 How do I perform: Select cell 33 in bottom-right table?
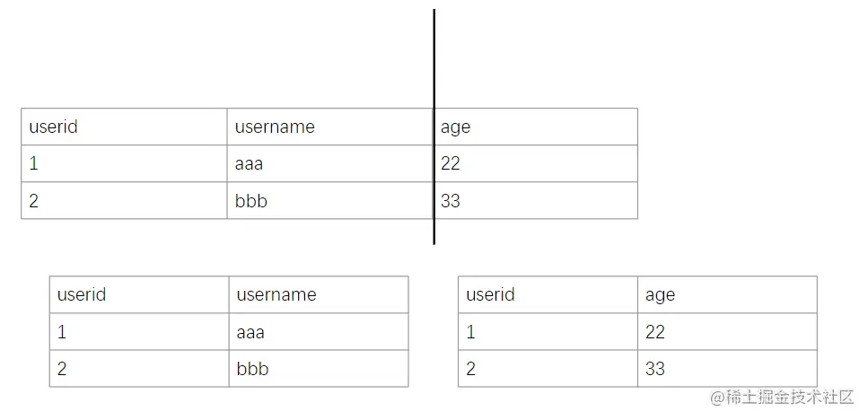point(655,369)
